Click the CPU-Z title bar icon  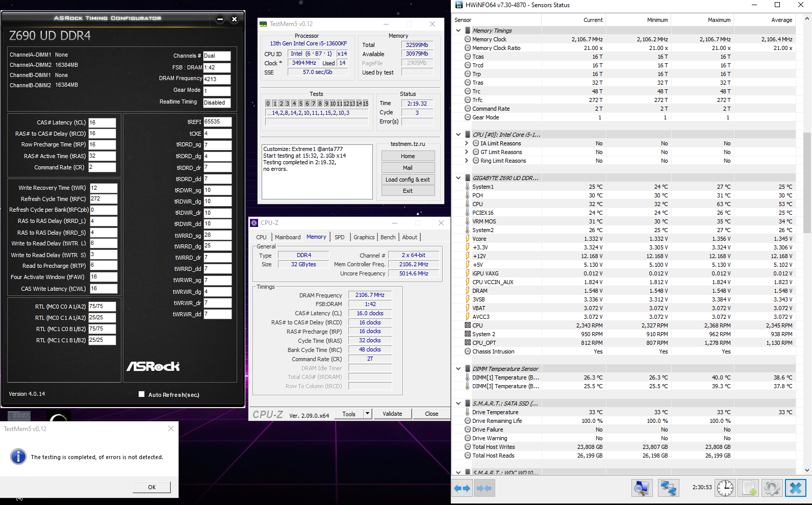[x=254, y=223]
